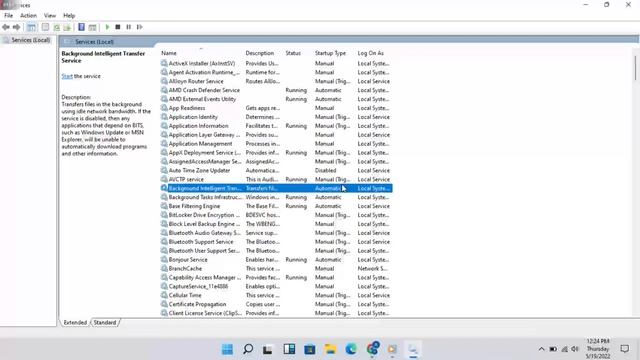The height and width of the screenshot is (360, 640).
Task: Open the Help menu
Action: click(x=69, y=16)
